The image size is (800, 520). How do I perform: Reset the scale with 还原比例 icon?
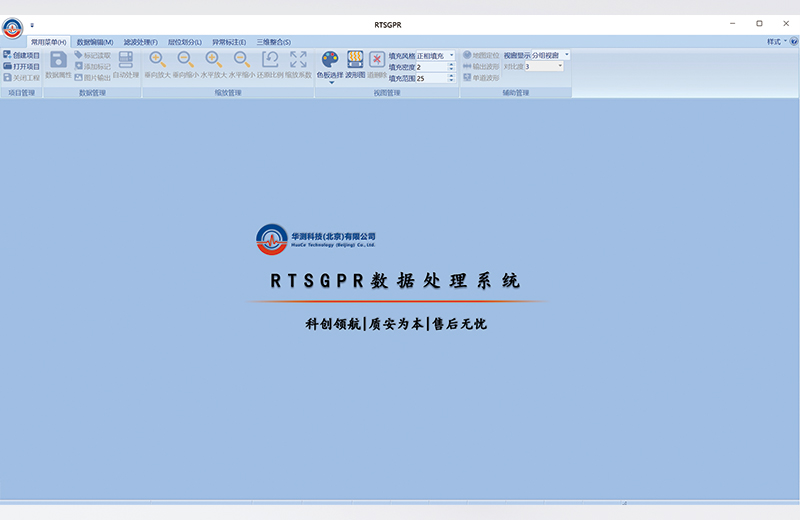[270, 60]
